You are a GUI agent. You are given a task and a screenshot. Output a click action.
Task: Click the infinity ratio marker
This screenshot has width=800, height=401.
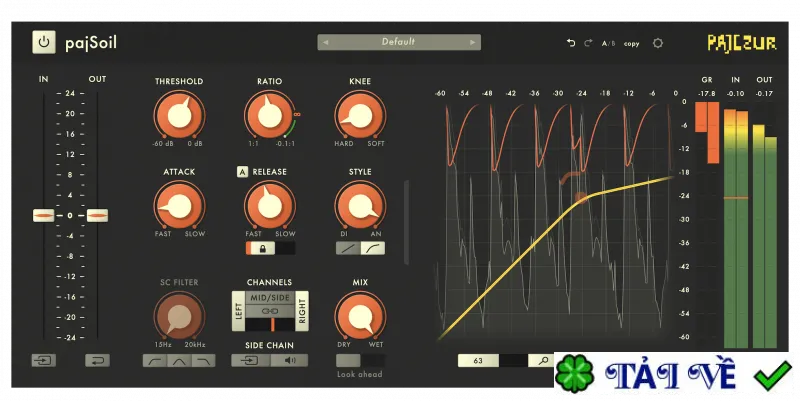pyautogui.click(x=296, y=114)
